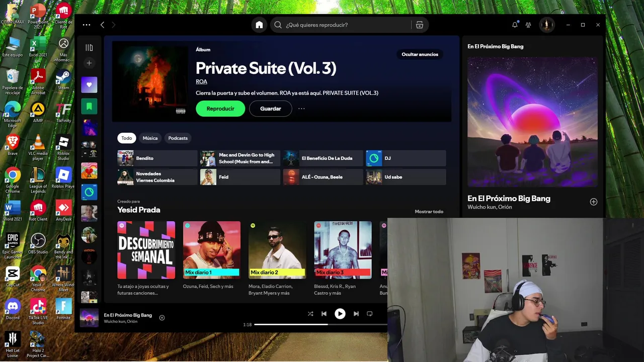Open the Feid shortcut
The height and width of the screenshot is (362, 644).
click(240, 177)
